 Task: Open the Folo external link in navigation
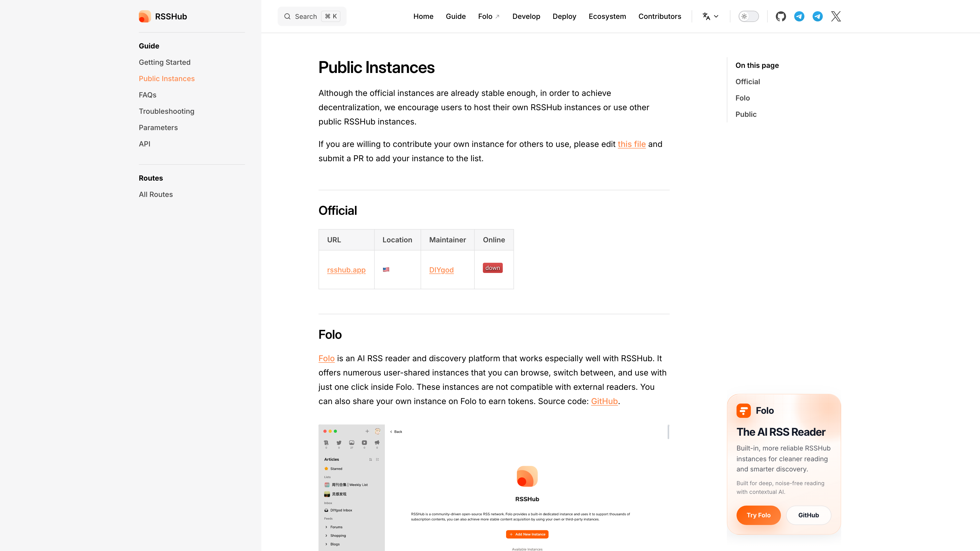(x=488, y=16)
